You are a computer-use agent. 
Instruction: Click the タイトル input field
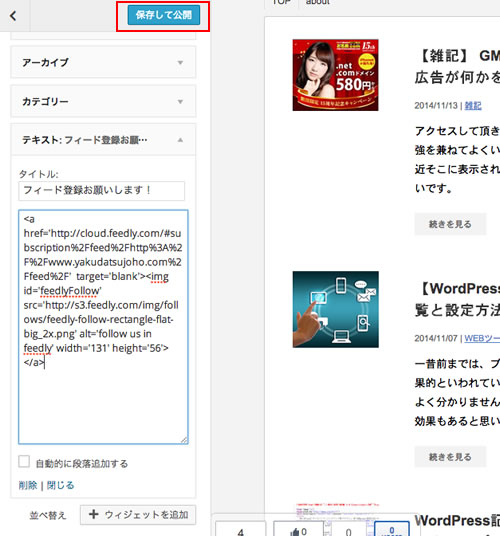click(x=102, y=190)
